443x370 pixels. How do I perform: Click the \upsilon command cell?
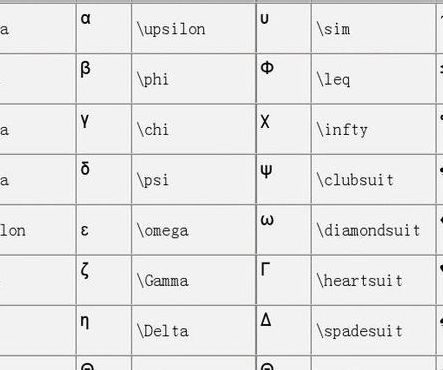click(x=194, y=28)
